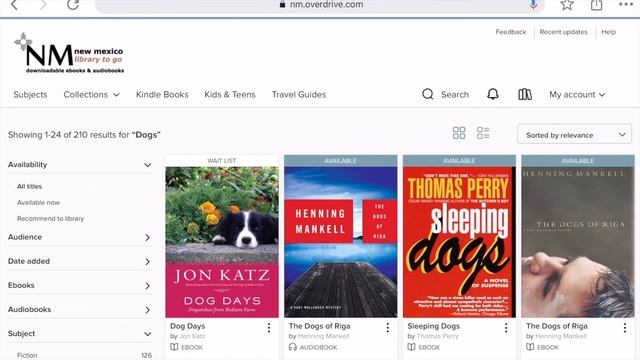Viewport: 640px width, 360px height.
Task: Expand the Collections dropdown
Action: click(91, 95)
